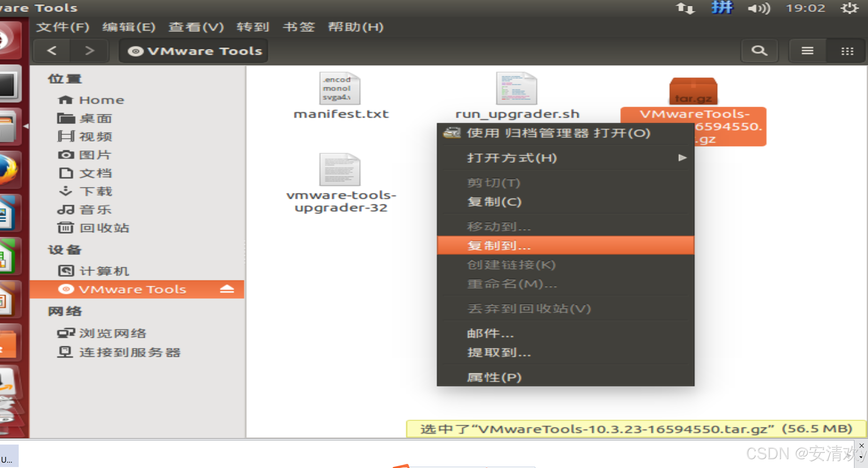Toggle the Pinyin input method indicator
The height and width of the screenshot is (468, 868).
click(x=722, y=7)
